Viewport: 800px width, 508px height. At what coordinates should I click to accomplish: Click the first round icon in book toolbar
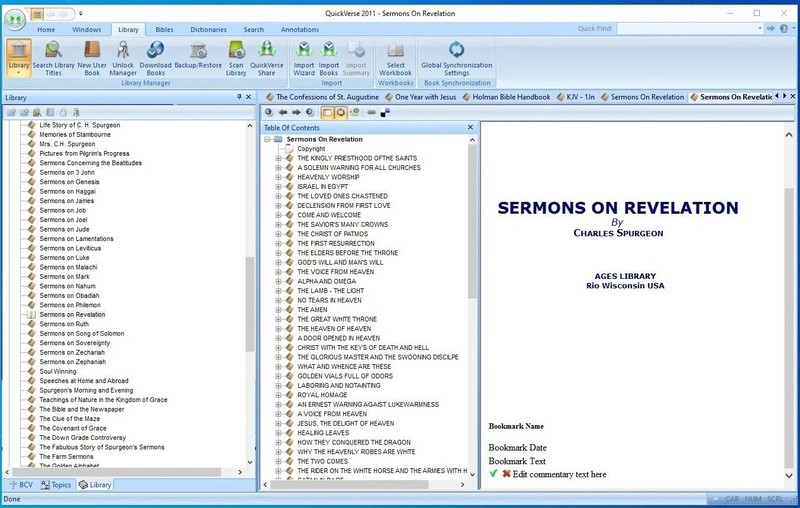269,112
